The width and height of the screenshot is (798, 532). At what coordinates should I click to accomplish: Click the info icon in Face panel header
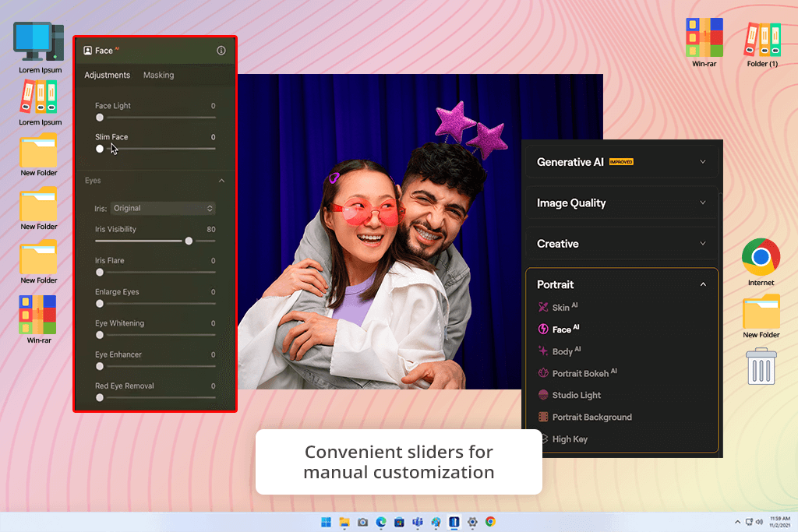coord(221,51)
